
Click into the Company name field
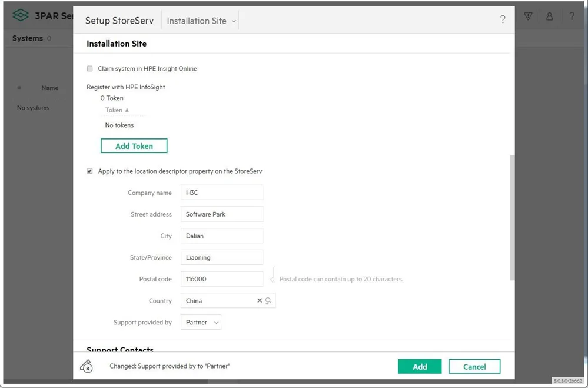pyautogui.click(x=222, y=193)
